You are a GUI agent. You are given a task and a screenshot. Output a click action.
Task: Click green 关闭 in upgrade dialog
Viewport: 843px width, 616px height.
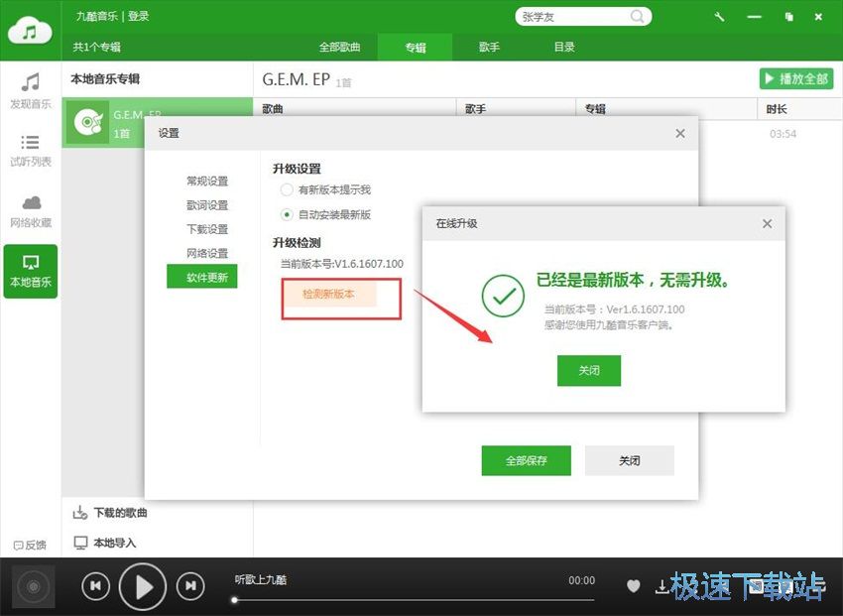click(x=589, y=370)
